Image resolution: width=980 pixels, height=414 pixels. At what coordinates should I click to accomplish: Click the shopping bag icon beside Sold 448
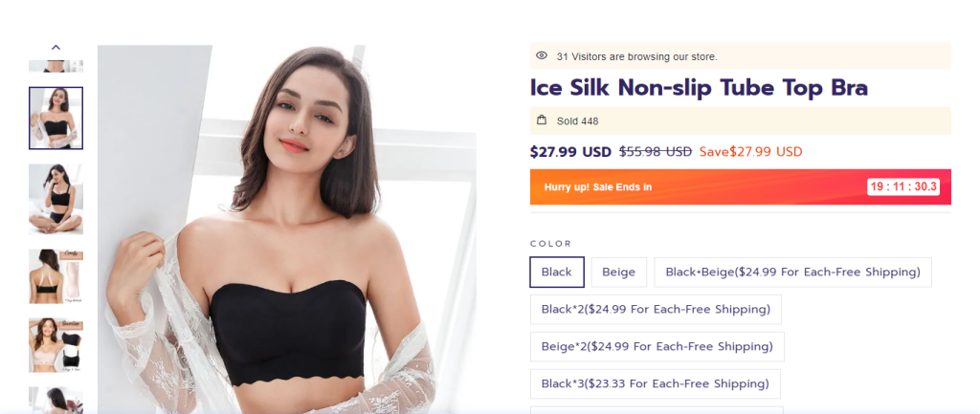pos(542,120)
